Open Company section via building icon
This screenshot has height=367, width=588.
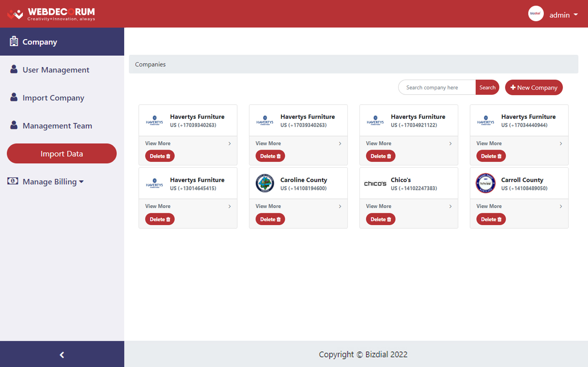[14, 41]
